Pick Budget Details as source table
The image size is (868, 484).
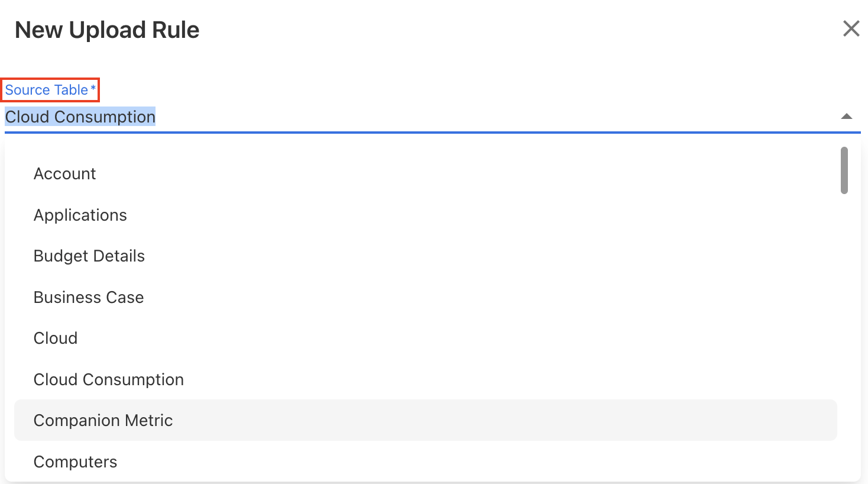[89, 256]
